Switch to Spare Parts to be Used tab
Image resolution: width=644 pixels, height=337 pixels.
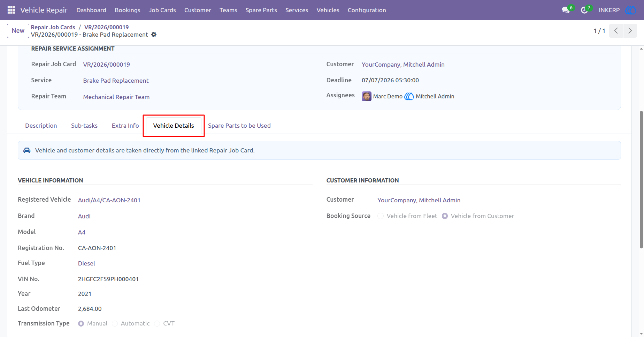pyautogui.click(x=239, y=126)
